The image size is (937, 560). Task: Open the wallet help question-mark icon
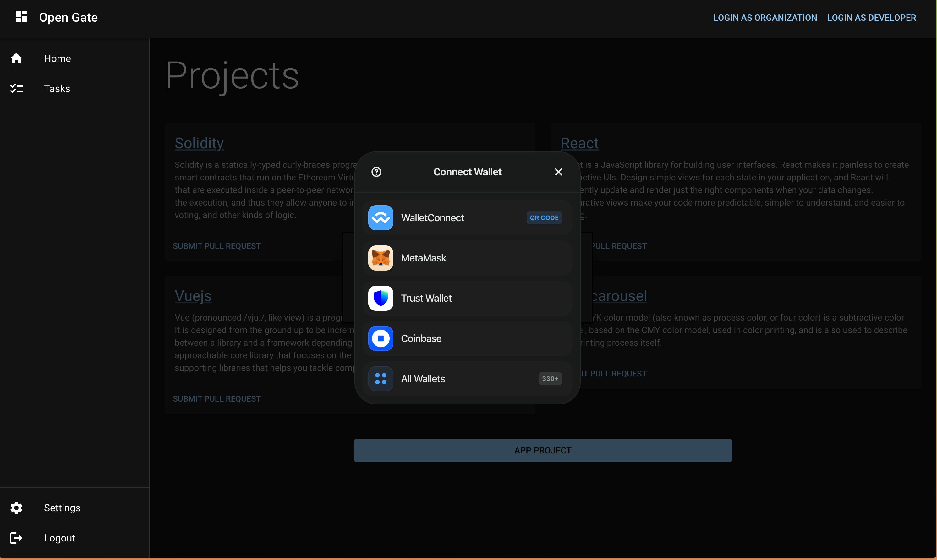click(x=376, y=172)
